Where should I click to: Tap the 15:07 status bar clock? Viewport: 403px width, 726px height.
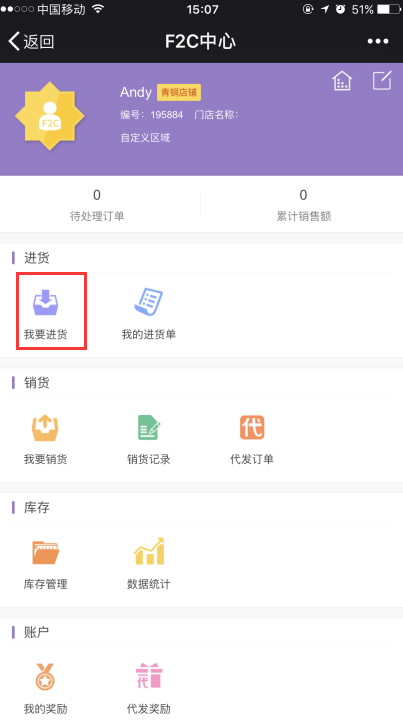tap(202, 9)
